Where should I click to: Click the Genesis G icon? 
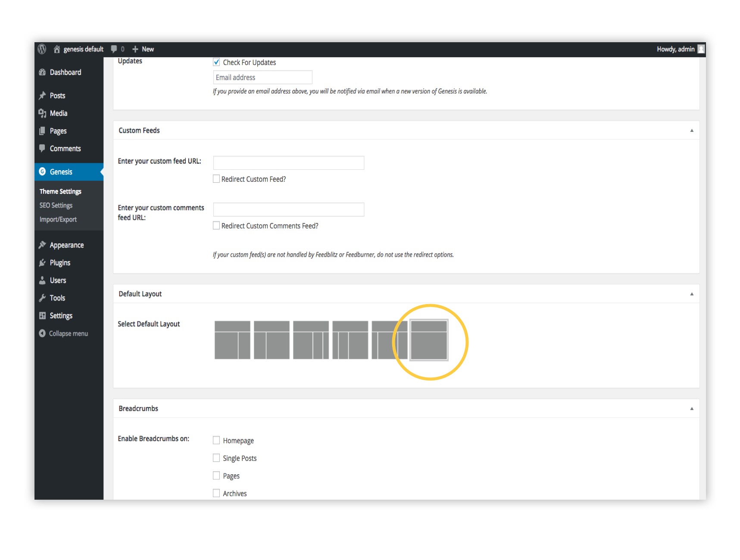(x=42, y=171)
